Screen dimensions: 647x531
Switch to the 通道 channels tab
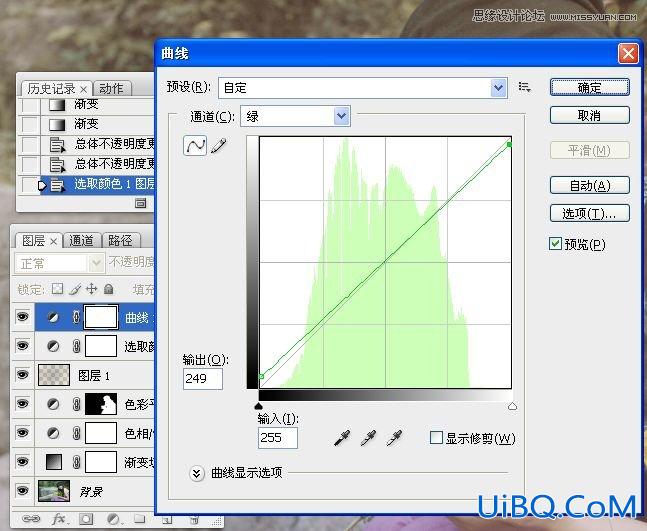point(81,241)
